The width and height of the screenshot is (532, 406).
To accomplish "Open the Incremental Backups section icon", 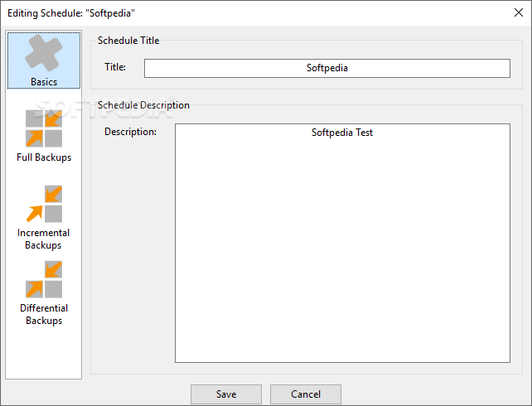I will coord(44,204).
